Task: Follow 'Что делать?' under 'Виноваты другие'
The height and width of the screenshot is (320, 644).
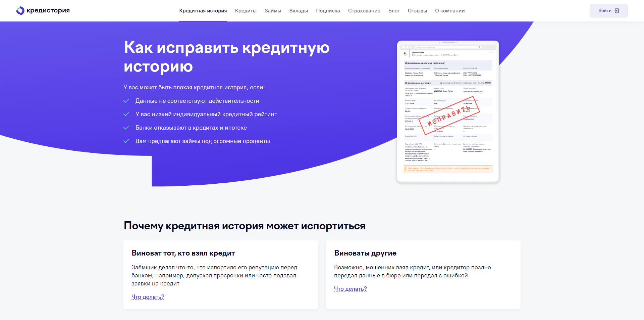Action: [350, 288]
